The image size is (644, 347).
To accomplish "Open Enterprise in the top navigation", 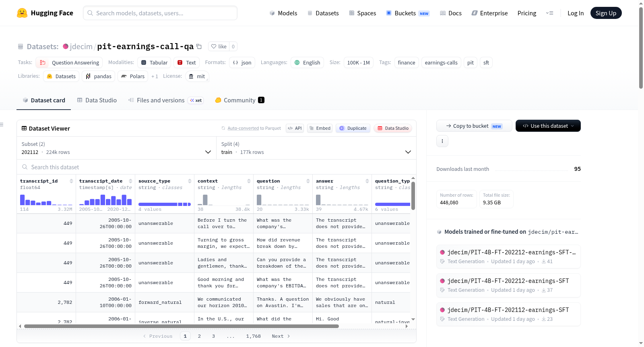I will coord(489,13).
